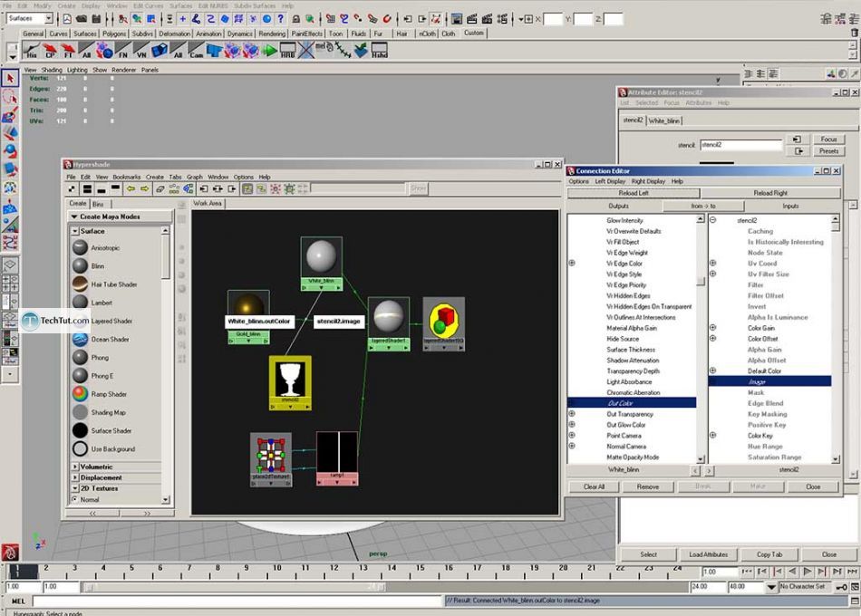Select Out Glow Color output attribute

click(x=626, y=425)
